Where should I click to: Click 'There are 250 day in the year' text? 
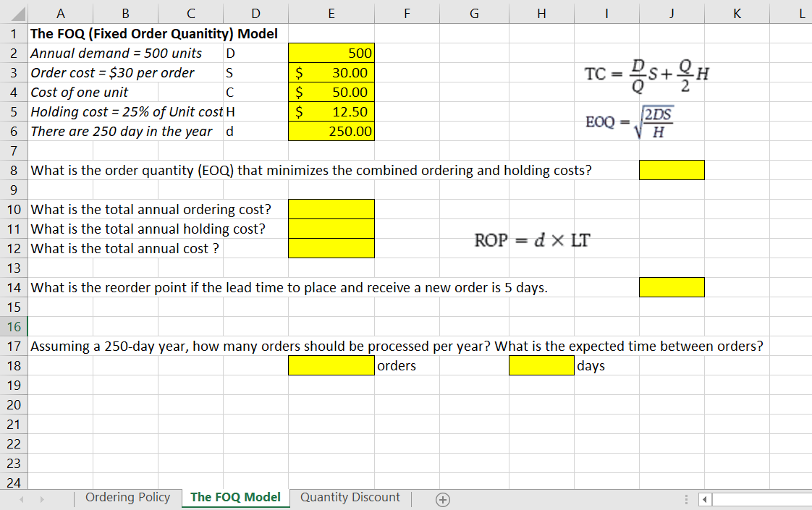(x=121, y=132)
